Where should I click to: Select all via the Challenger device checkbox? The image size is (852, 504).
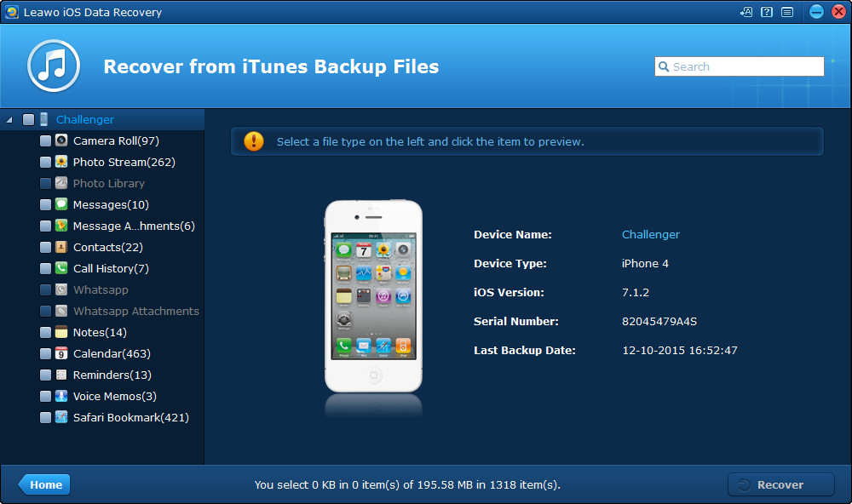[28, 120]
